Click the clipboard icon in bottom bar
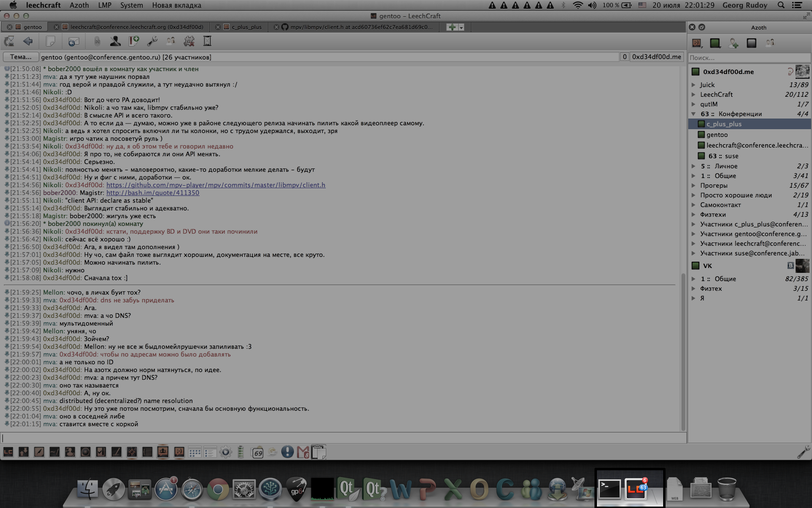The image size is (812, 508). coord(319,452)
